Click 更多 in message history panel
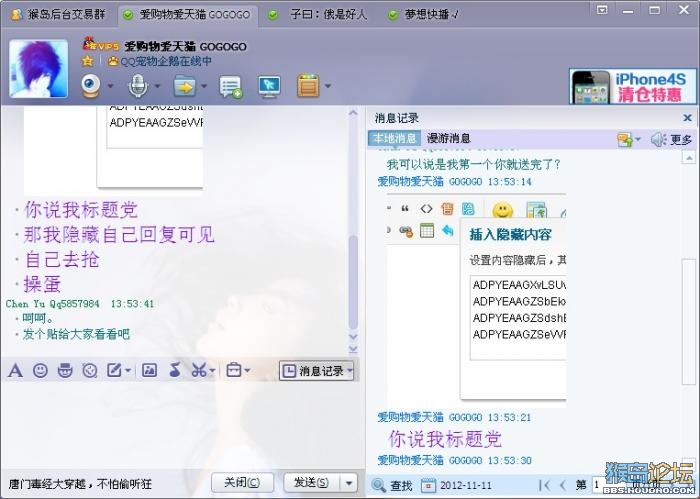The height and width of the screenshot is (499, 700). point(681,140)
